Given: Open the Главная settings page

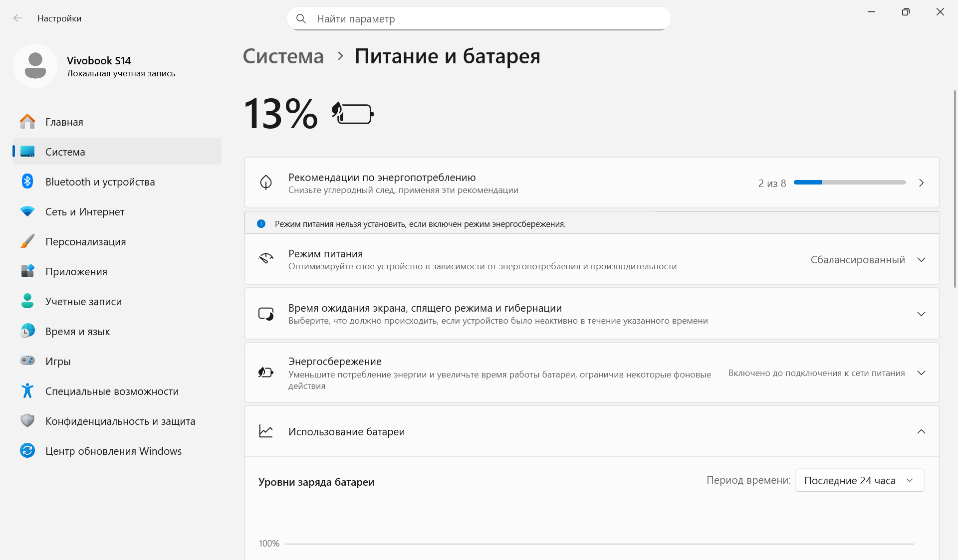Looking at the screenshot, I should click(x=117, y=122).
